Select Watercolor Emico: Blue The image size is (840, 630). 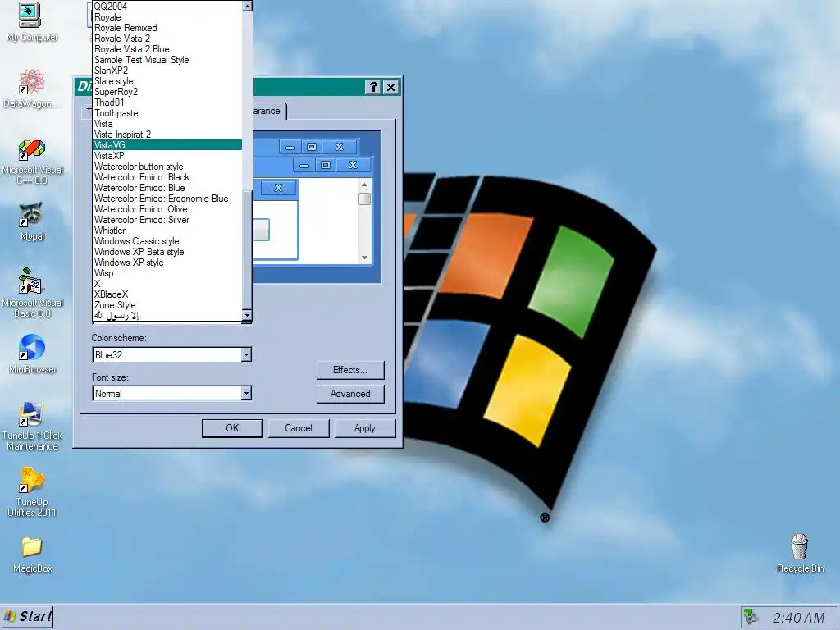167,188
